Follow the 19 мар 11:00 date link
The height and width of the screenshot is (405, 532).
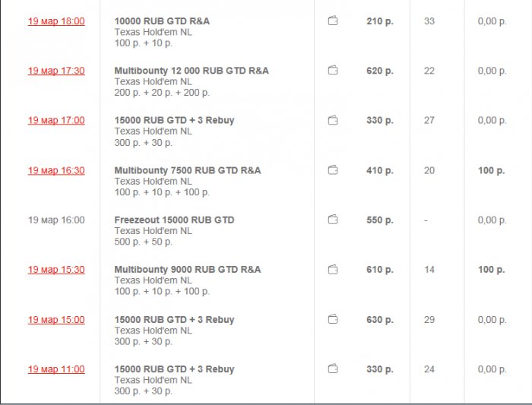tap(56, 369)
